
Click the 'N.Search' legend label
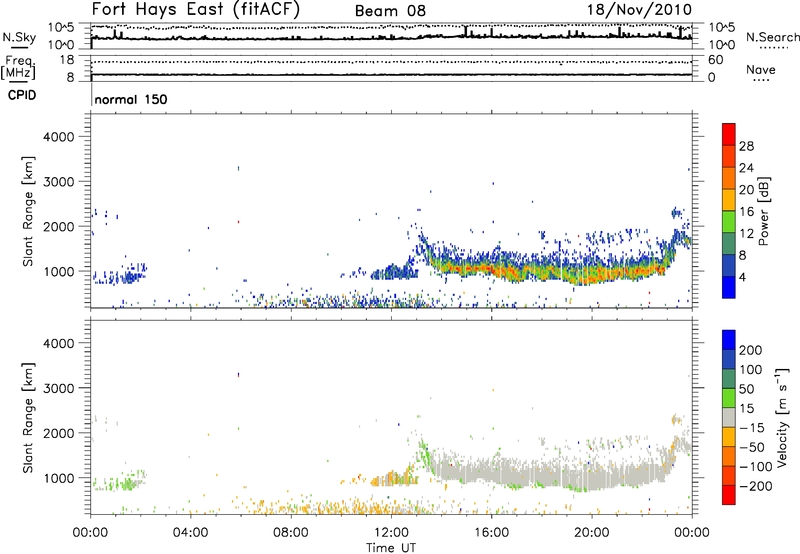tap(772, 37)
